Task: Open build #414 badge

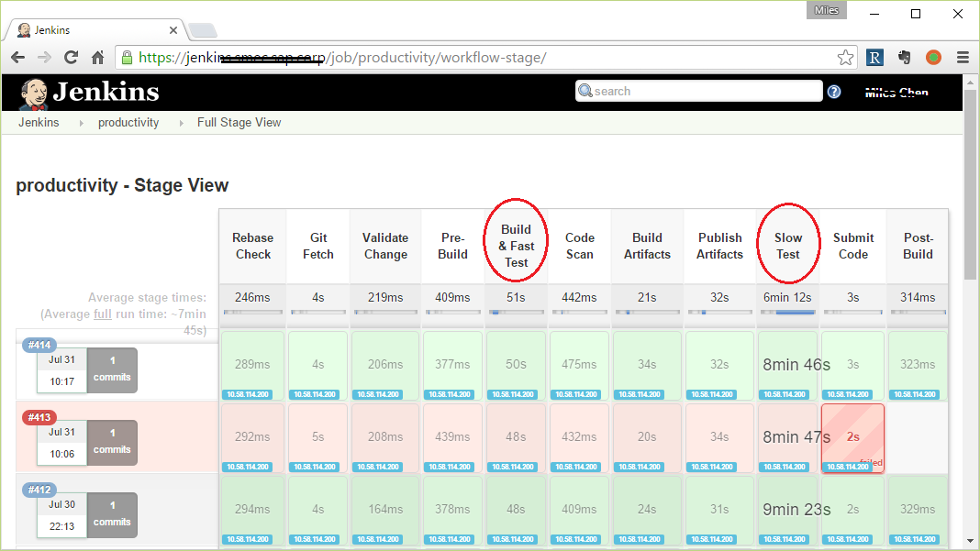Action: (39, 345)
